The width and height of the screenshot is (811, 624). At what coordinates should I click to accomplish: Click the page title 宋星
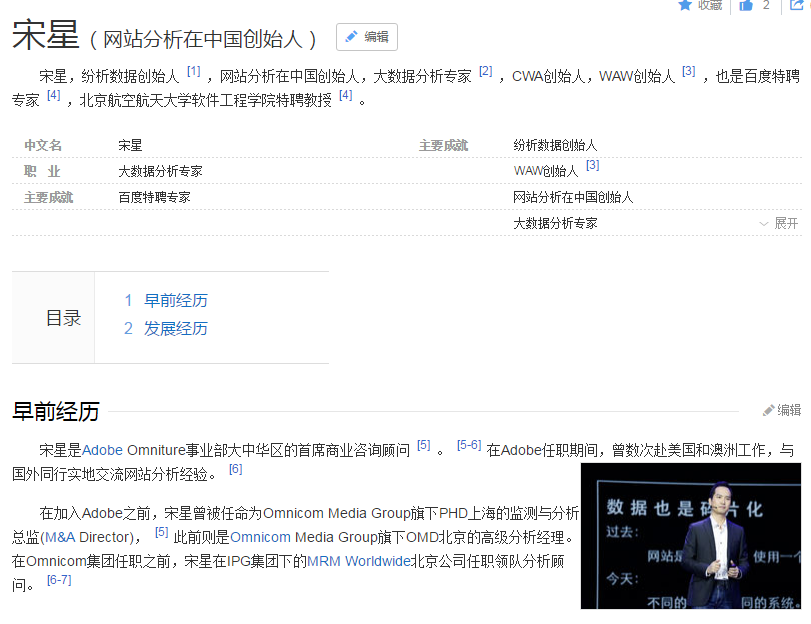[x=46, y=35]
